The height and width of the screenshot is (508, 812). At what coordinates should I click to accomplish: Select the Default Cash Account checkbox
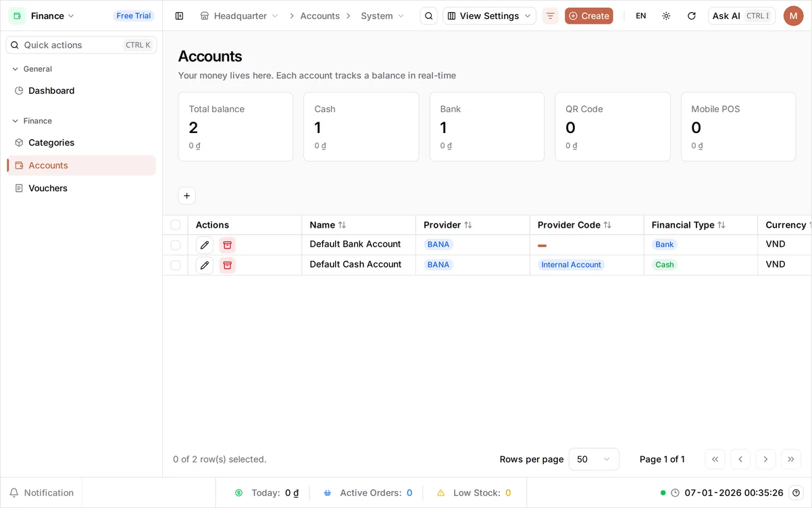[x=176, y=265]
